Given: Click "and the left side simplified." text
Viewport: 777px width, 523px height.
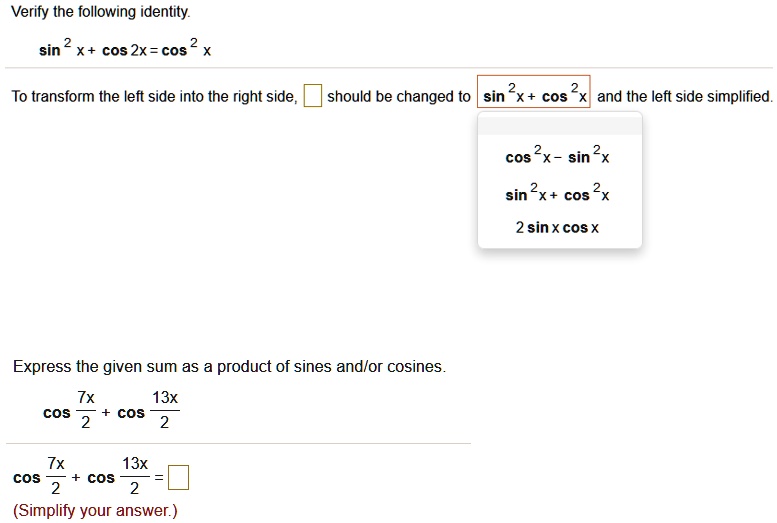Looking at the screenshot, I should (685, 96).
